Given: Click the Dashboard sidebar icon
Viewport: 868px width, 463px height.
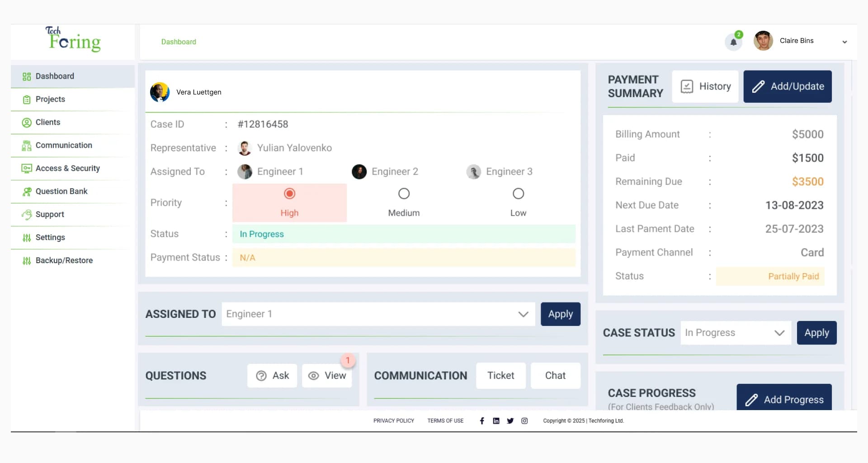Looking at the screenshot, I should [x=27, y=76].
